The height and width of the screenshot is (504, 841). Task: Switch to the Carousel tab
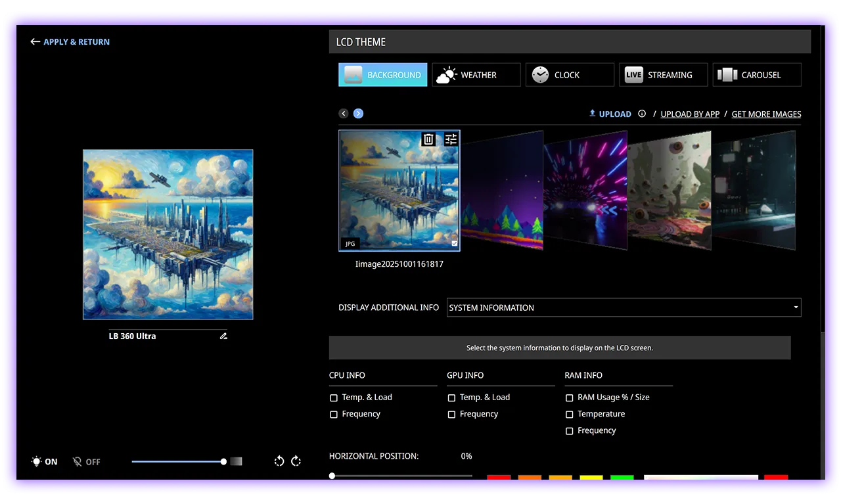pos(757,75)
